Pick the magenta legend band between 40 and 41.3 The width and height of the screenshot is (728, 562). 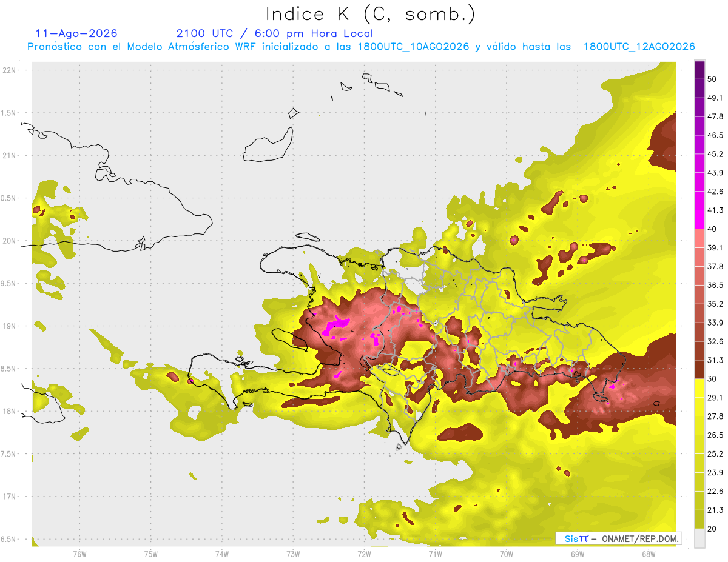click(700, 219)
